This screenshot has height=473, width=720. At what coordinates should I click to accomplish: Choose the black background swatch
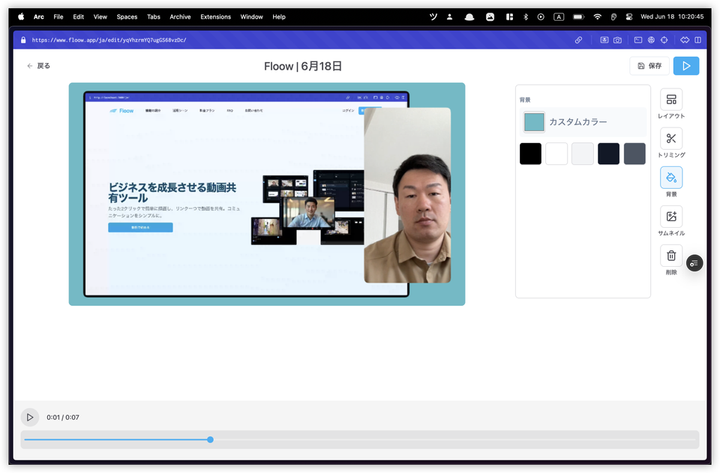pos(531,154)
